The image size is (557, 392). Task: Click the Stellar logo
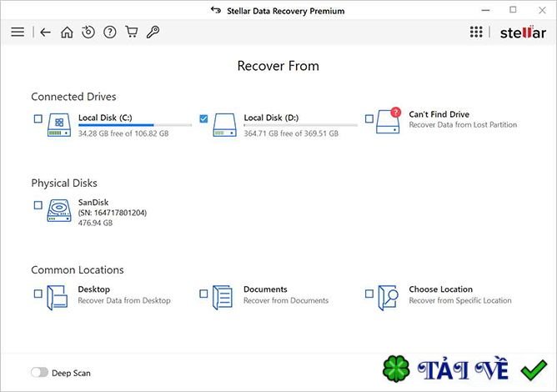(523, 33)
